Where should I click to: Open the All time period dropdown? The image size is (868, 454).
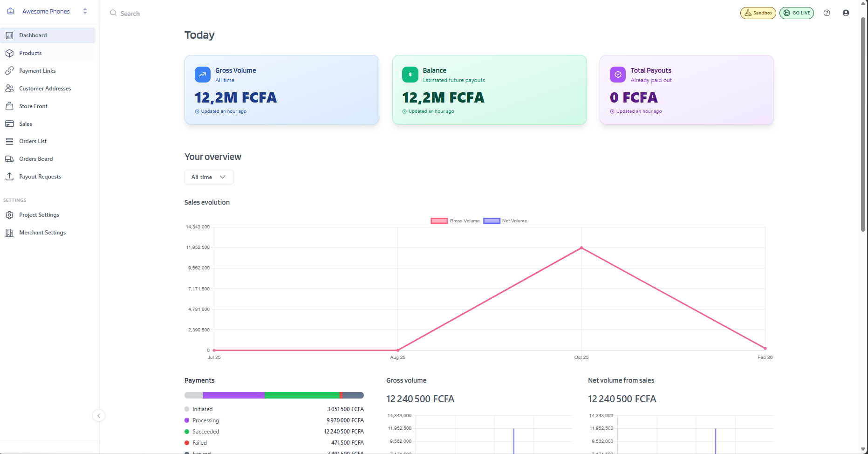[x=208, y=177]
